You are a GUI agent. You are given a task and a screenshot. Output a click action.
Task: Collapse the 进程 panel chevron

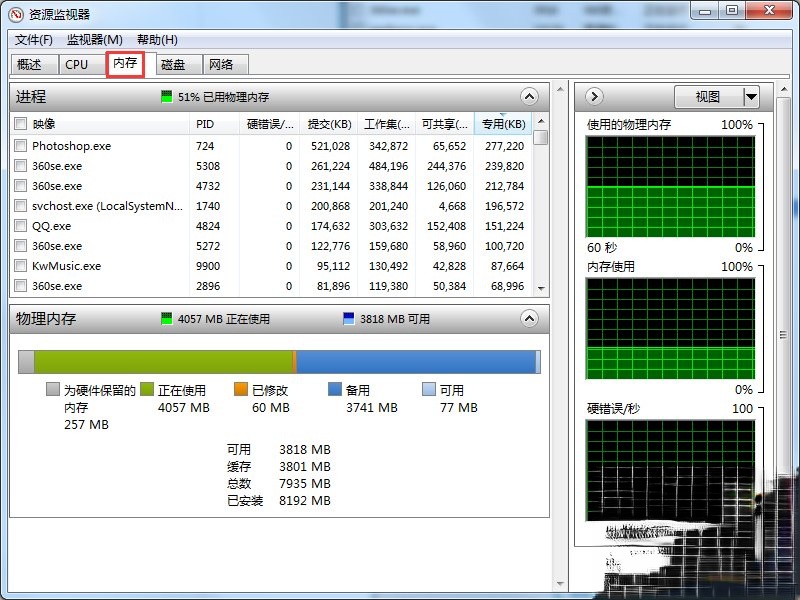tap(529, 97)
